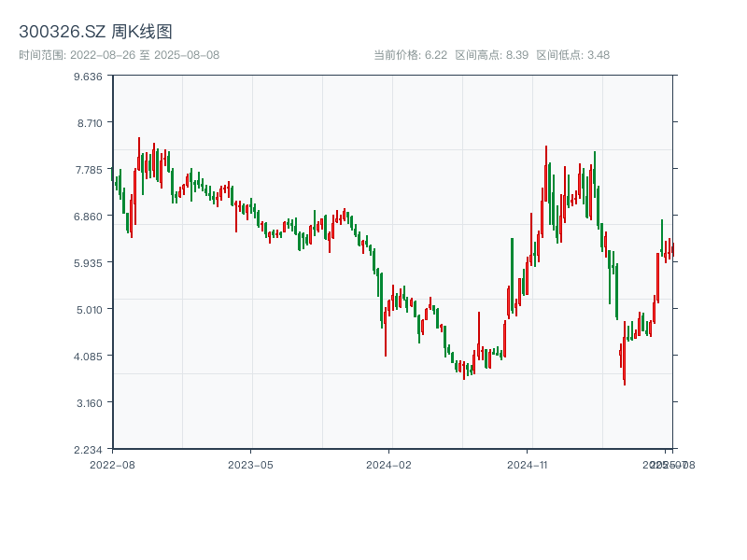
Task: Select the 时间范围 date range text
Action: (119, 55)
